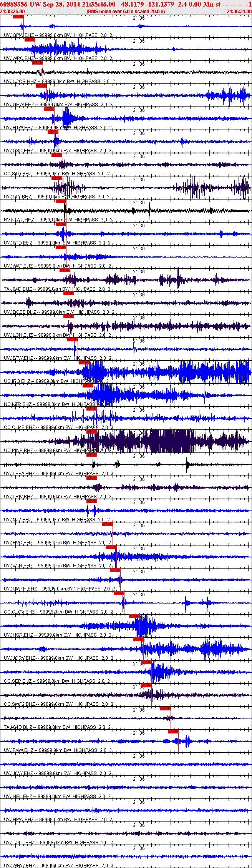Click the red pick marker on NV.NC27 trace

61,201
